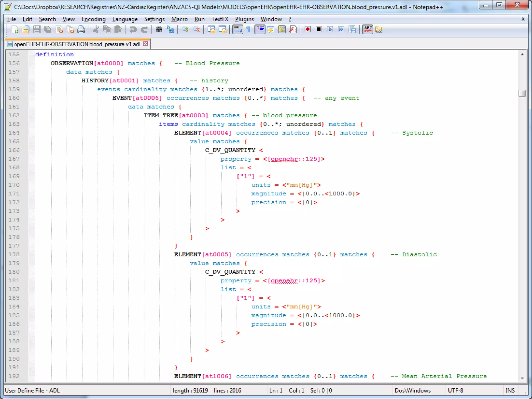Click the Play macro icon

(330, 30)
